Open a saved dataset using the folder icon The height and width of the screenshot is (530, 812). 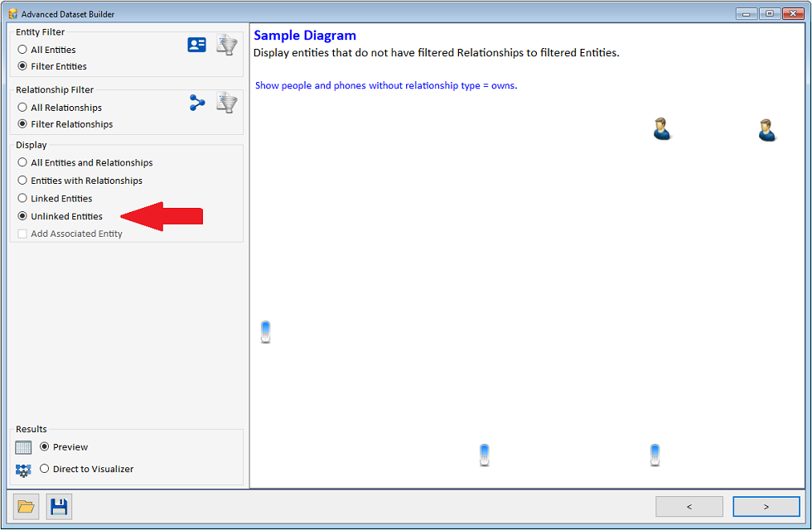pos(25,506)
